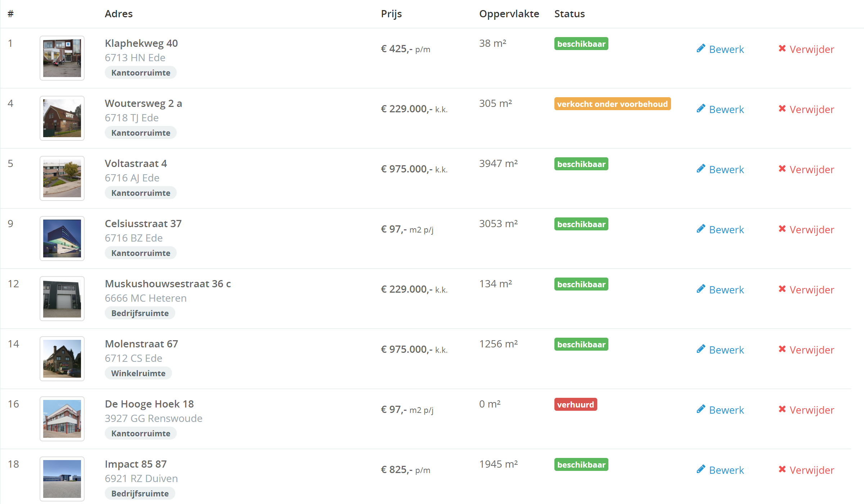This screenshot has width=864, height=504.
Task: Click red X icon for Impact 85 87
Action: click(782, 469)
